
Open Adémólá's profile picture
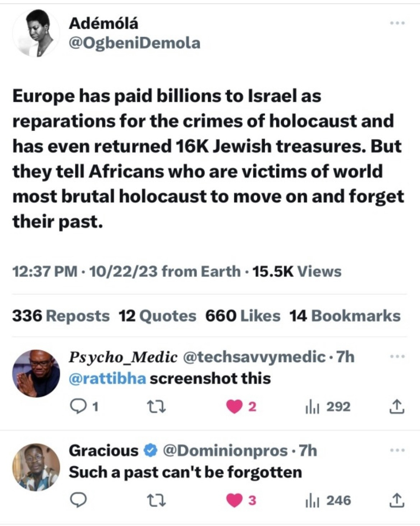36,33
